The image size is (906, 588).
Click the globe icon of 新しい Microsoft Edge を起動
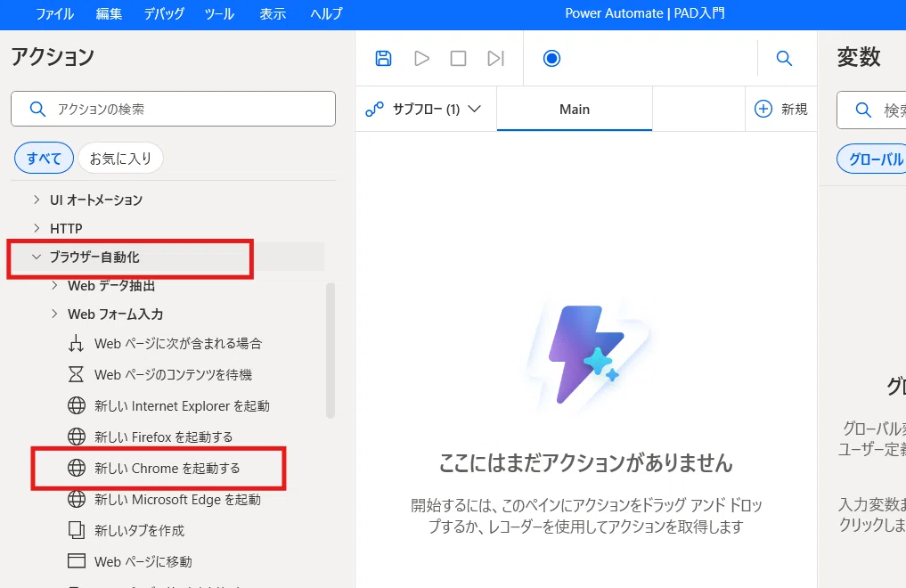[77, 499]
